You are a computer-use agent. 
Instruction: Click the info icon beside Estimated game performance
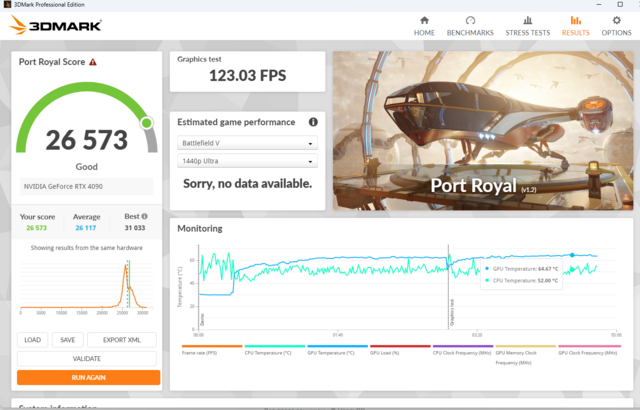pos(313,122)
